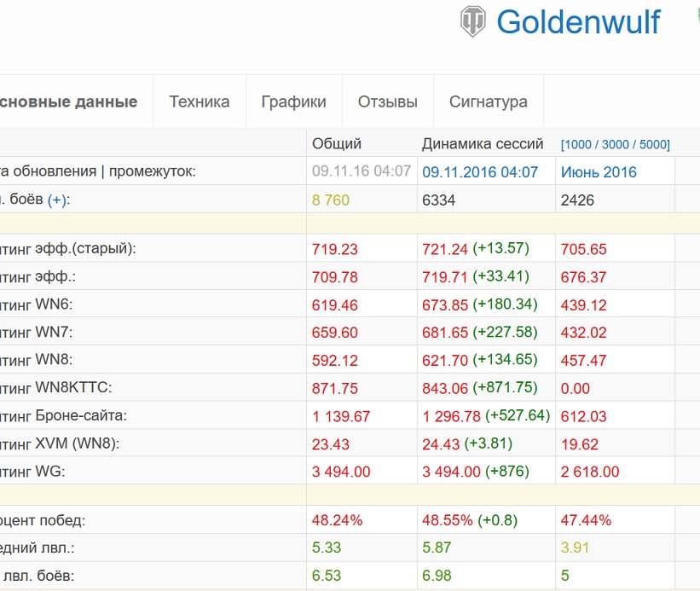This screenshot has width=700, height=591.
Task: Click the Динамика сессий column header
Action: pos(483,144)
